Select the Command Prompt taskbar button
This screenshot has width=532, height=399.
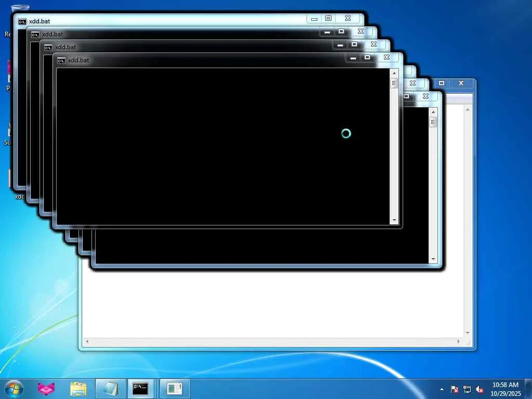click(140, 389)
